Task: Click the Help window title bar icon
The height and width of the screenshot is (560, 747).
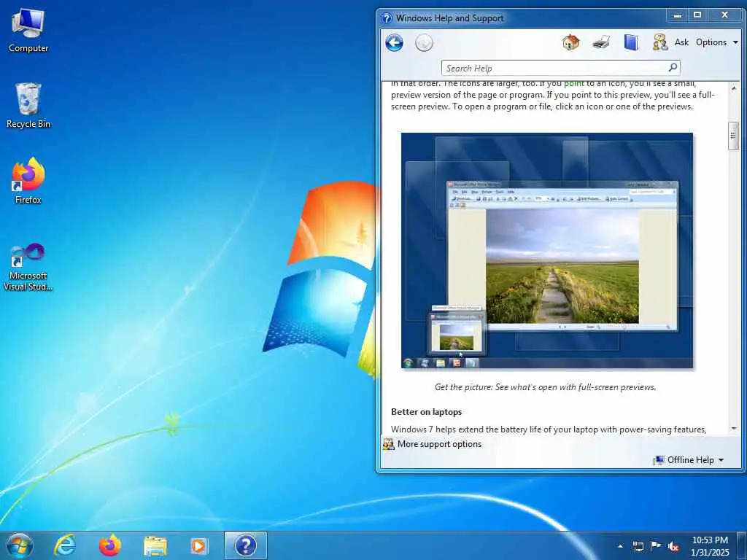Action: 387,18
